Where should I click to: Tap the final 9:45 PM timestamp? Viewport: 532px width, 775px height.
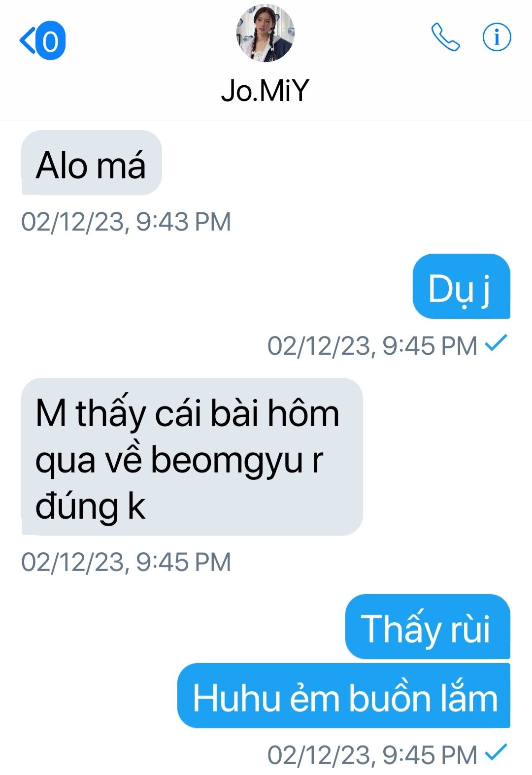coord(372,755)
